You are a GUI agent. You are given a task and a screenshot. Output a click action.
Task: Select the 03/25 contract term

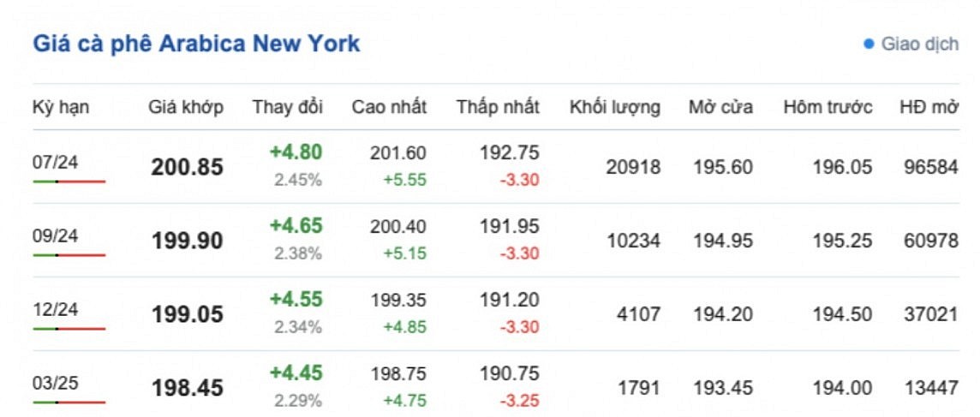55,383
